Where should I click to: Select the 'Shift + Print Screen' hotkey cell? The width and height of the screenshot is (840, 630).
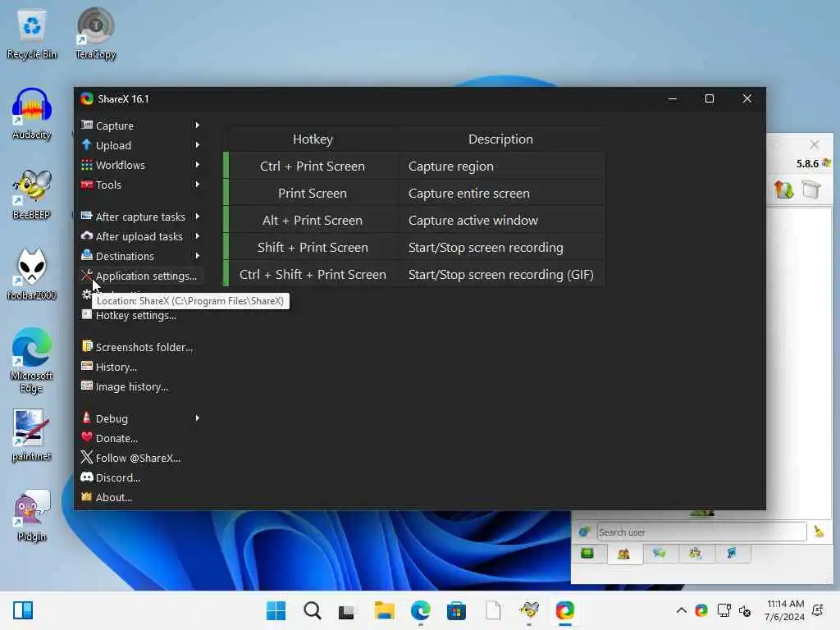coord(313,248)
